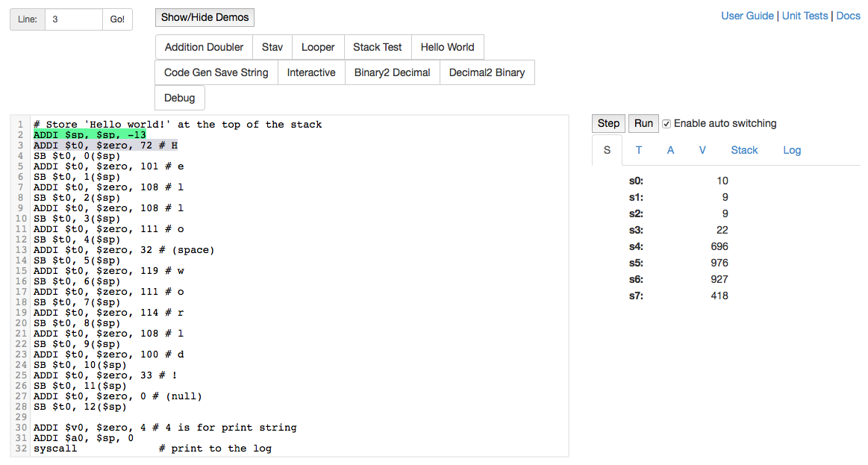
Task: Switch to the Stack tab
Action: [744, 150]
